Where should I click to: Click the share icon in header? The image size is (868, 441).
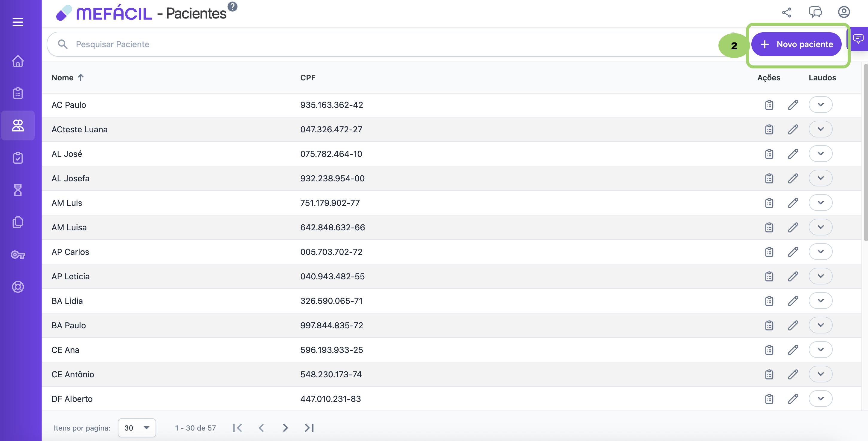pos(786,13)
